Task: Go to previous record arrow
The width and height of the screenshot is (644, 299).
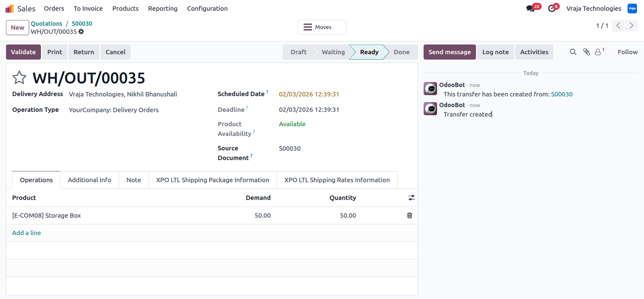Action: click(618, 26)
